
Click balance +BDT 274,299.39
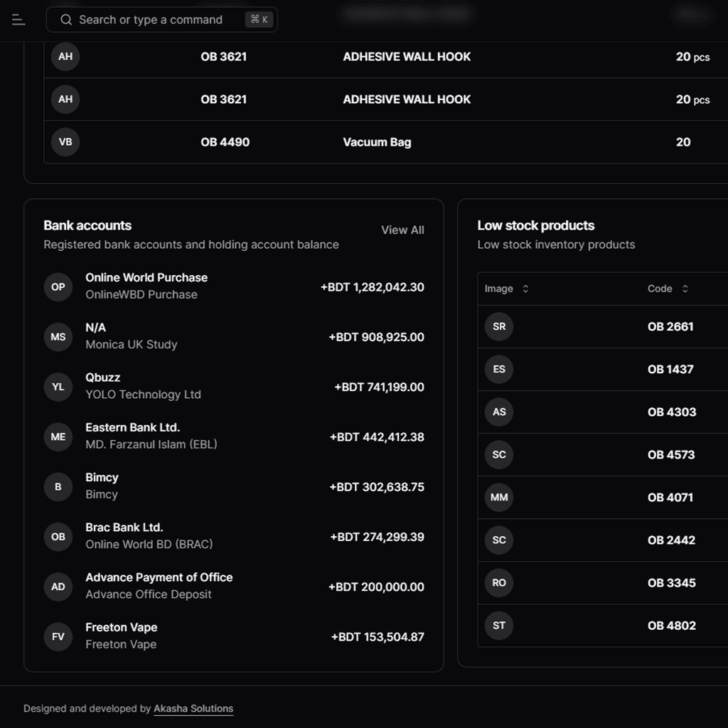click(377, 537)
